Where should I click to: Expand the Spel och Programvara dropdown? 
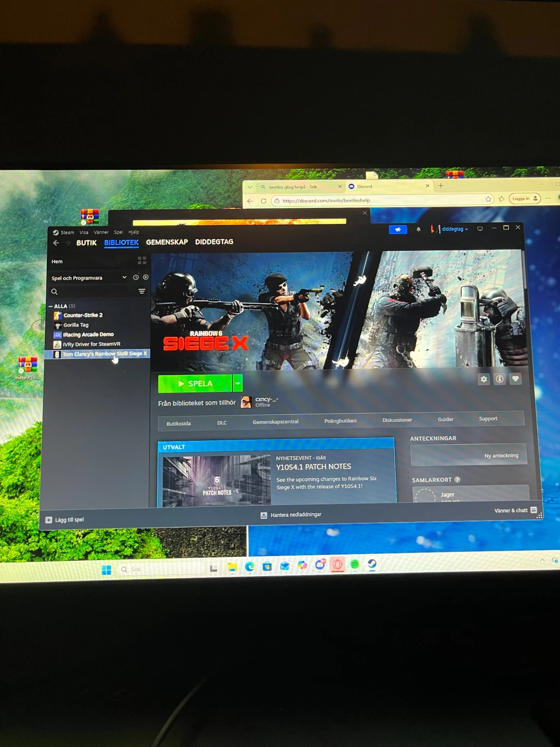[124, 277]
